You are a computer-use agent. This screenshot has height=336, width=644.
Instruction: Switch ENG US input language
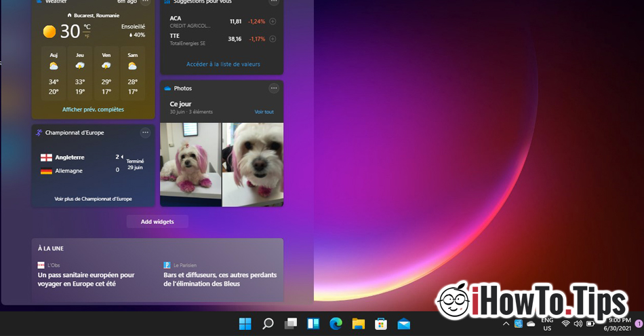pyautogui.click(x=547, y=324)
